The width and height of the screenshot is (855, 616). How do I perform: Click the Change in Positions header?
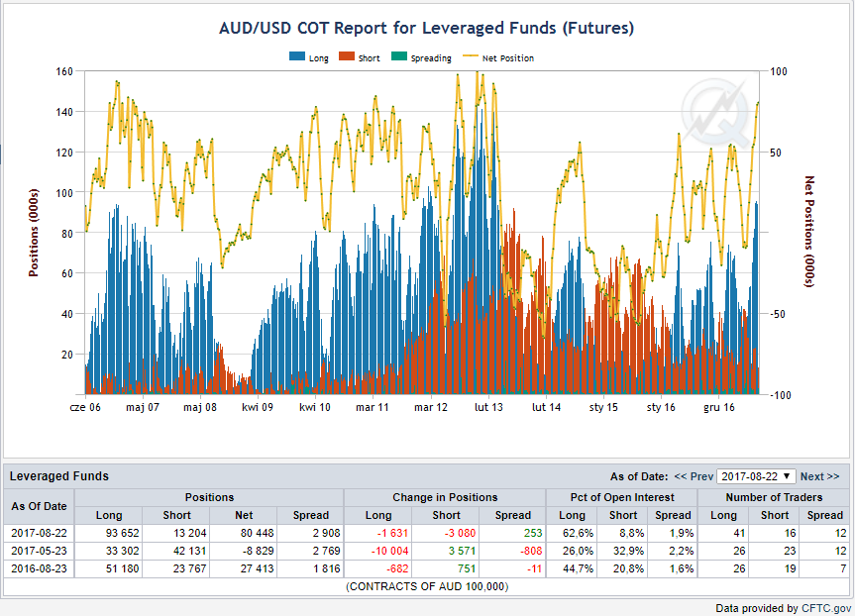(x=445, y=497)
